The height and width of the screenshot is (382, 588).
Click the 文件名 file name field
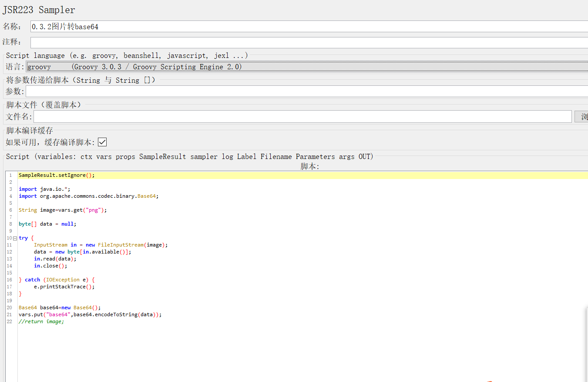[x=303, y=116]
